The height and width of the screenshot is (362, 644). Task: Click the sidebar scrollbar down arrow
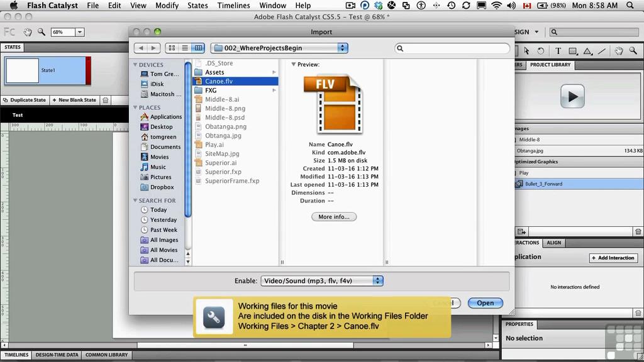click(x=187, y=262)
